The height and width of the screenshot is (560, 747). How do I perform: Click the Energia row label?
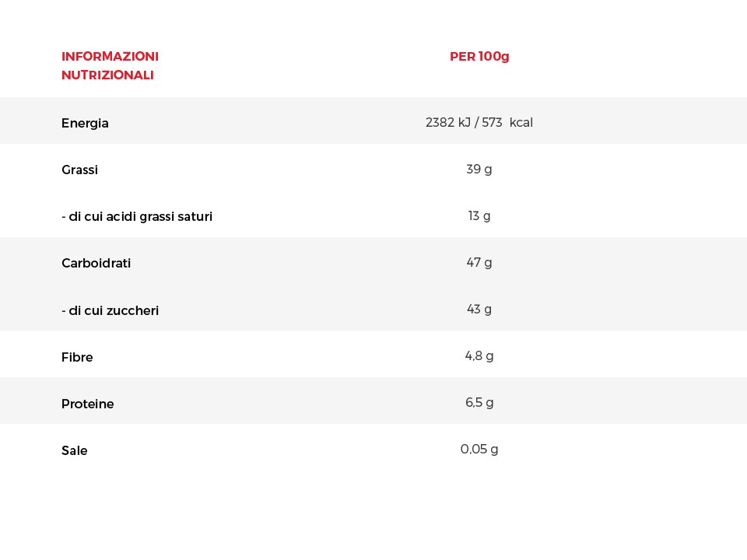pos(85,124)
